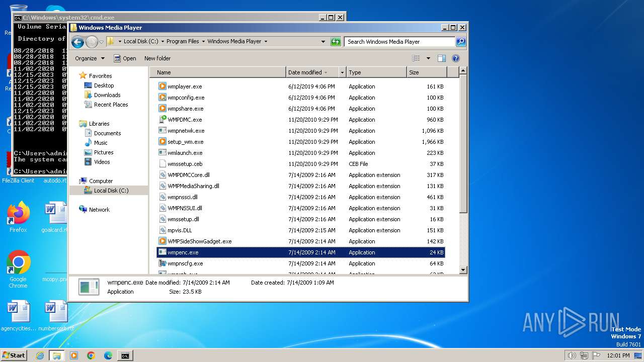Viewport: 644px width, 362px height.
Task: Click the file list scrollbar down arrow
Action: [x=463, y=270]
